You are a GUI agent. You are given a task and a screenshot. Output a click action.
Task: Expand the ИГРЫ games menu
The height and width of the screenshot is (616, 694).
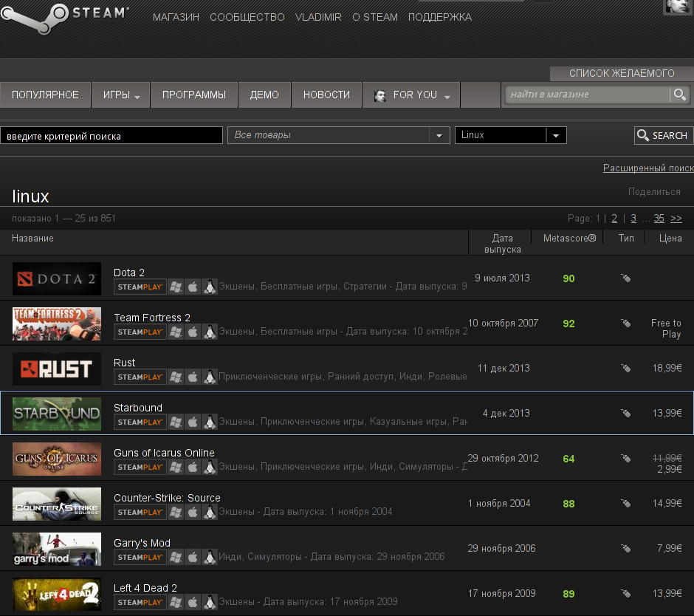121,95
